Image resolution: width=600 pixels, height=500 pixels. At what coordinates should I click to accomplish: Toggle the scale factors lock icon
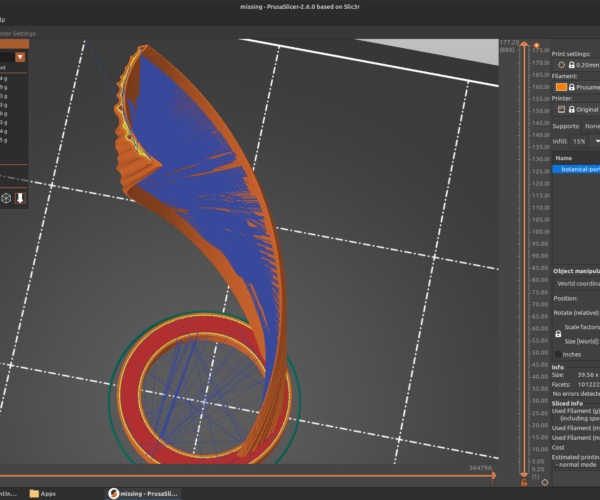(x=558, y=334)
